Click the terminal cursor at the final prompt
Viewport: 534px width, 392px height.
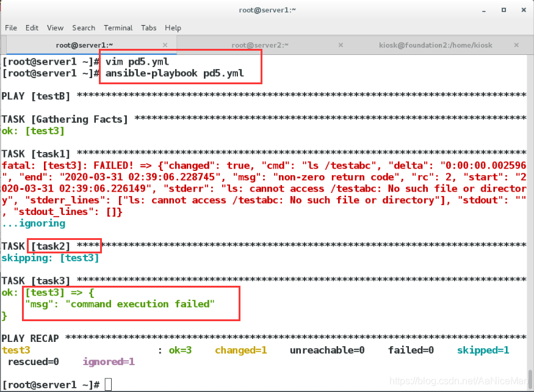click(x=108, y=385)
